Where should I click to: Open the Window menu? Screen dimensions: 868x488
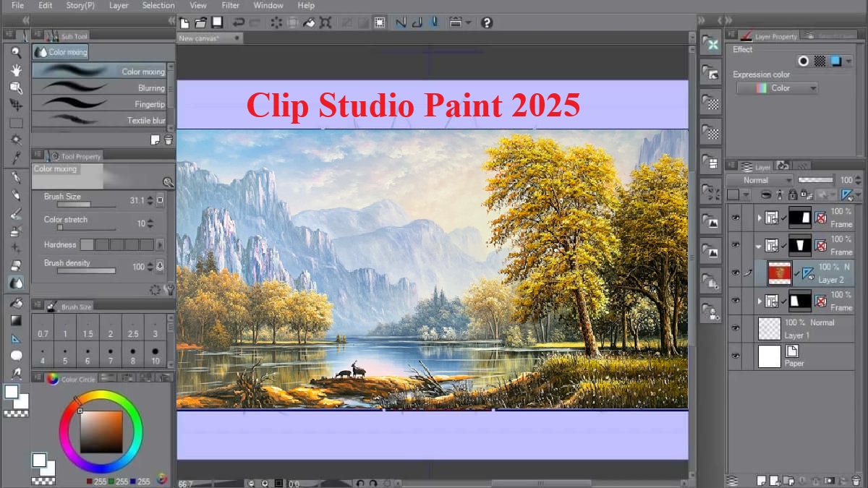click(268, 5)
